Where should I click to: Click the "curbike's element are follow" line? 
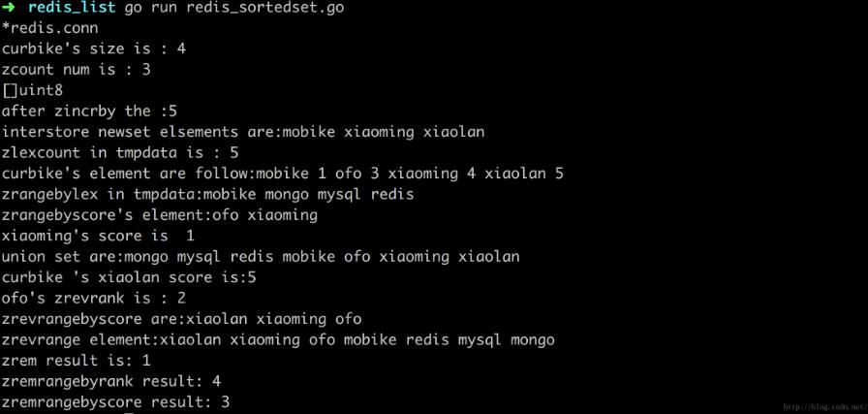click(x=282, y=174)
